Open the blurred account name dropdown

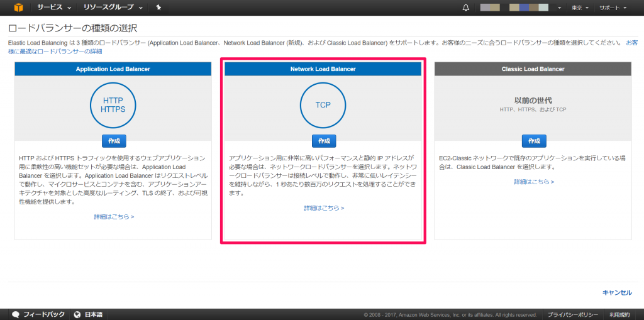coord(520,8)
